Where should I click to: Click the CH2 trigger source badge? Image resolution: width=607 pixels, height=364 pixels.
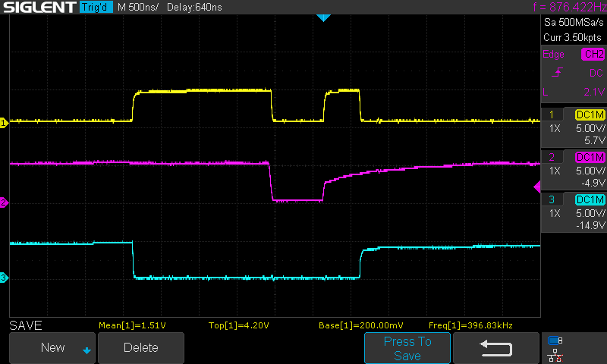point(593,54)
